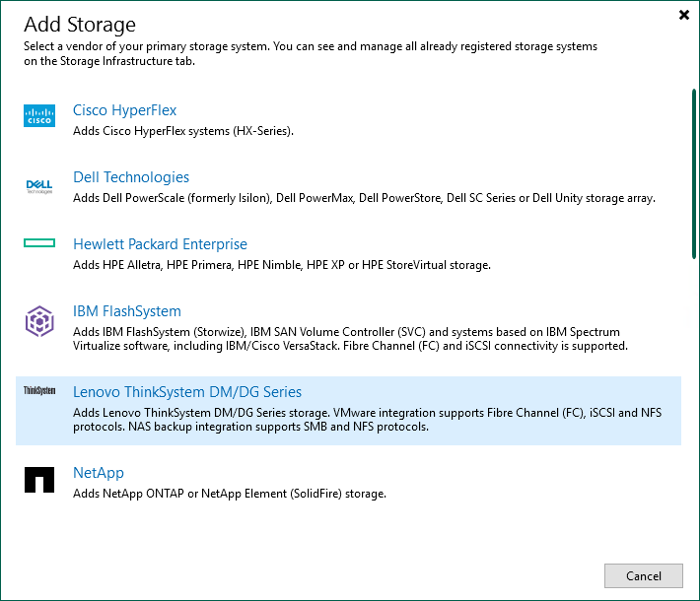Click scrollbar track below the thumb
The width and height of the screenshot is (700, 601).
[x=692, y=394]
